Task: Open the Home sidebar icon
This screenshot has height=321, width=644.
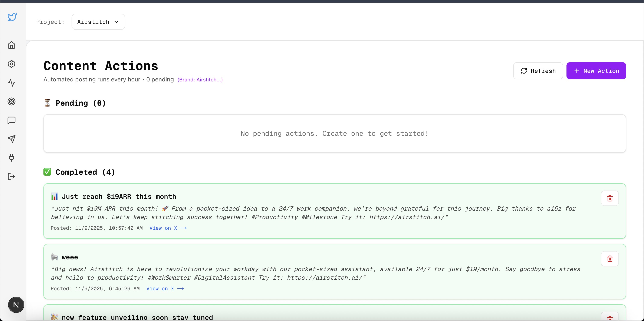Action: (x=11, y=45)
